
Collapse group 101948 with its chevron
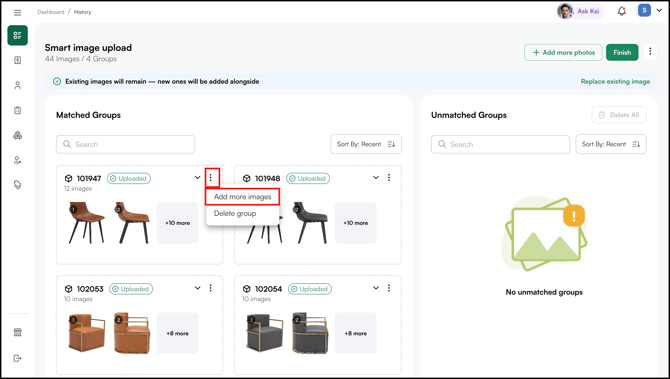pos(376,177)
